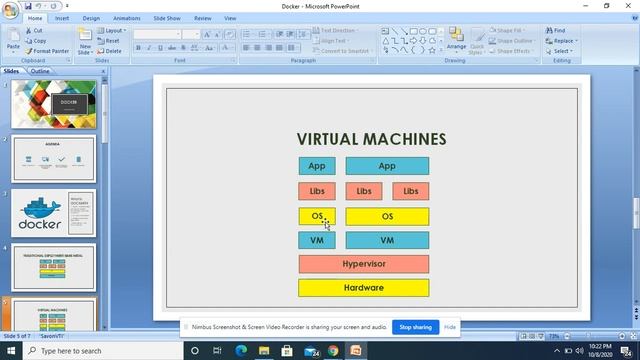Choose the rectangle shape in Drawing gallery

pyautogui.click(x=413, y=31)
